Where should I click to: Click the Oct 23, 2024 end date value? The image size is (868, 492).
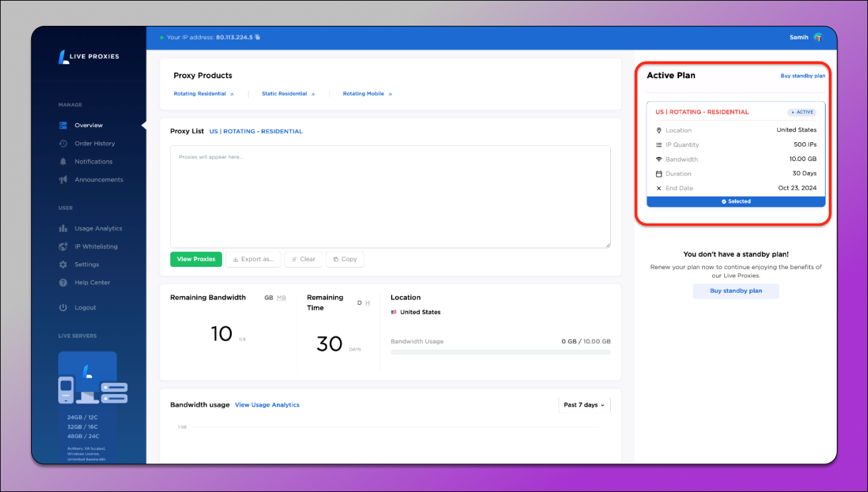point(798,188)
